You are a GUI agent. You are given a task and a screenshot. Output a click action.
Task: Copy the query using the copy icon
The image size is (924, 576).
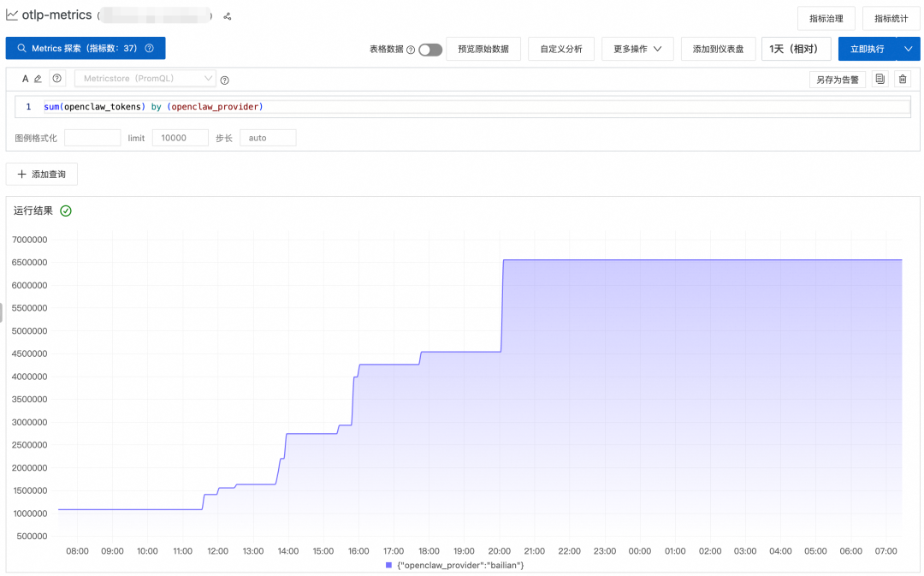tap(881, 79)
